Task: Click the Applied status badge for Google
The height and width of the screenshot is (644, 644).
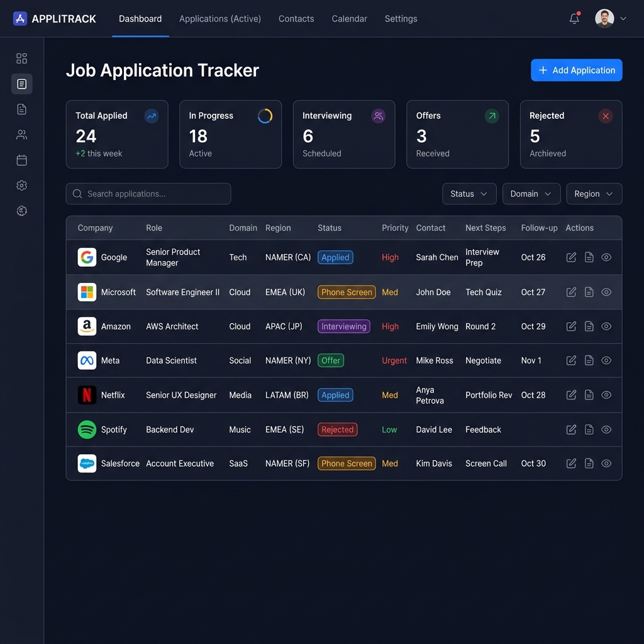Action: [x=335, y=257]
